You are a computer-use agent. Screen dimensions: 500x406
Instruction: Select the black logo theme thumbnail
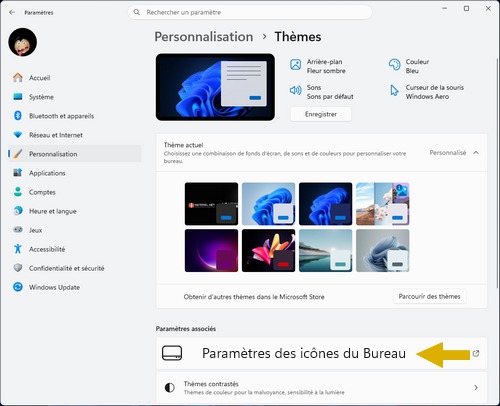(x=211, y=204)
